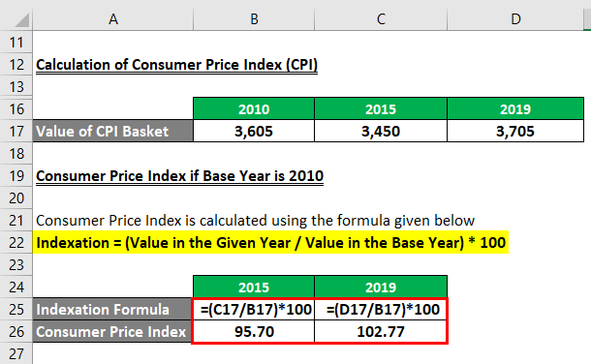Viewport: 591px width, 364px height.
Task: Select row 11 header
Action: coord(16,43)
